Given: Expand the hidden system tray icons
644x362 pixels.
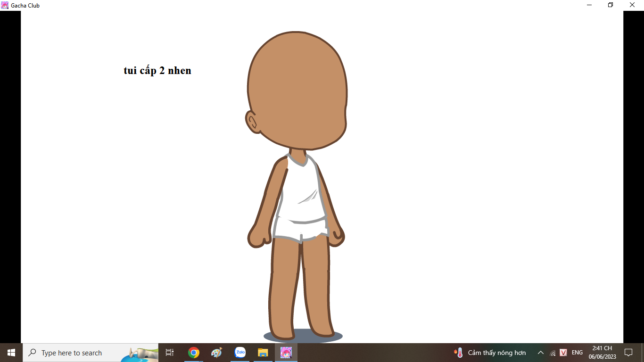Looking at the screenshot, I should coord(541,353).
